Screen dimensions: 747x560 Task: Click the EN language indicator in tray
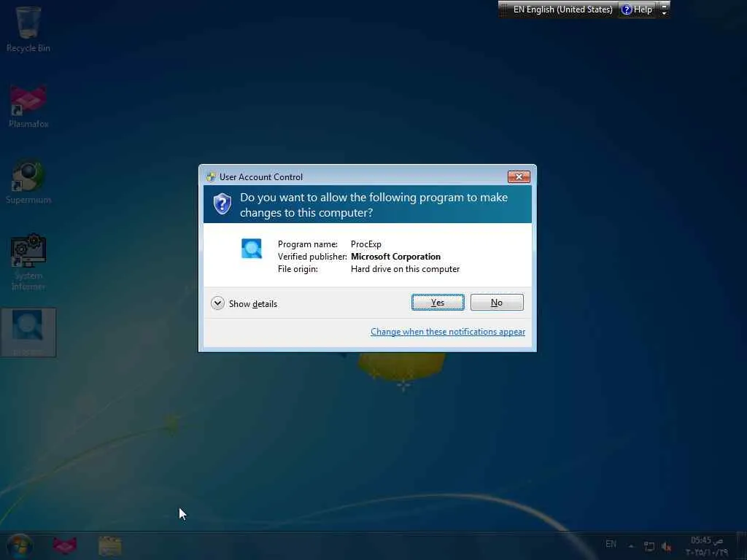pyautogui.click(x=611, y=544)
